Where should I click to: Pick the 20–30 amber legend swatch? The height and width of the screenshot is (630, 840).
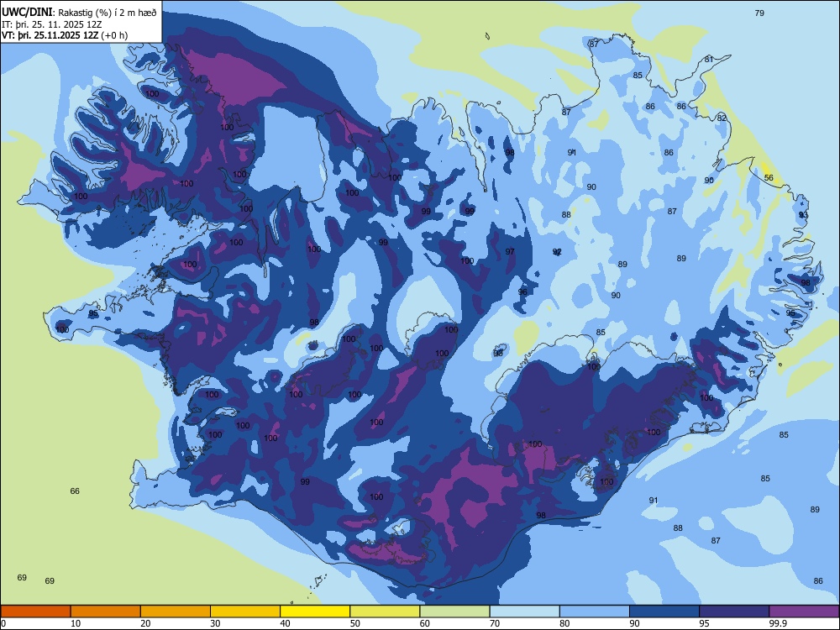click(176, 612)
